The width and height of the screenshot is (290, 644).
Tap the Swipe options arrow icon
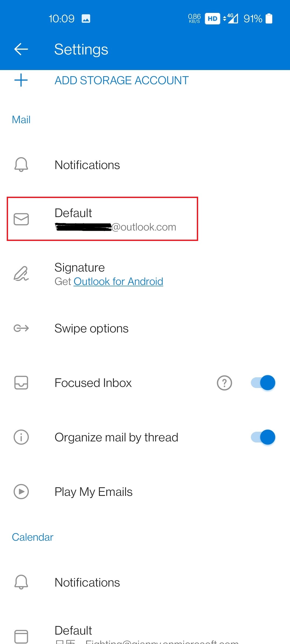point(21,328)
